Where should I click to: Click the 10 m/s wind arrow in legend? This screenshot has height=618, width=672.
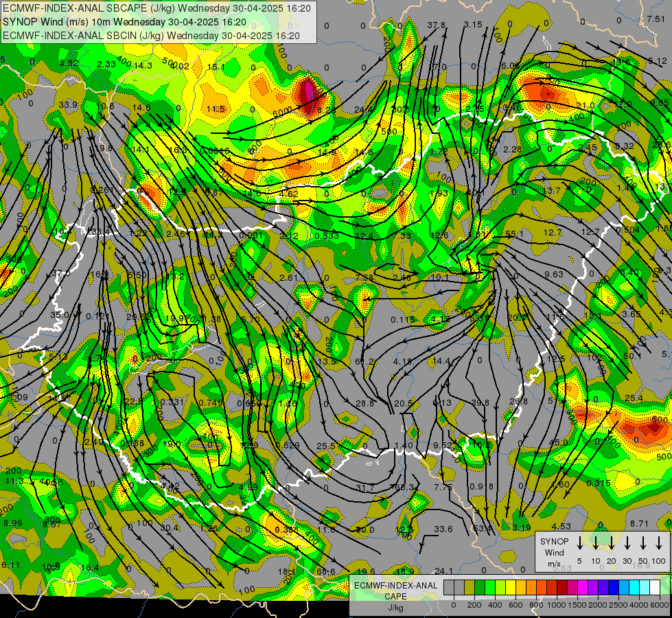click(x=595, y=543)
